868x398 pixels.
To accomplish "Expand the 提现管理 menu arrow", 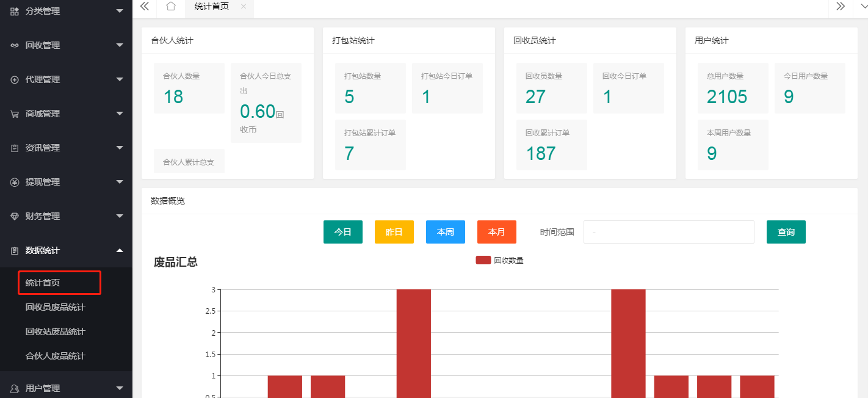I will (120, 182).
